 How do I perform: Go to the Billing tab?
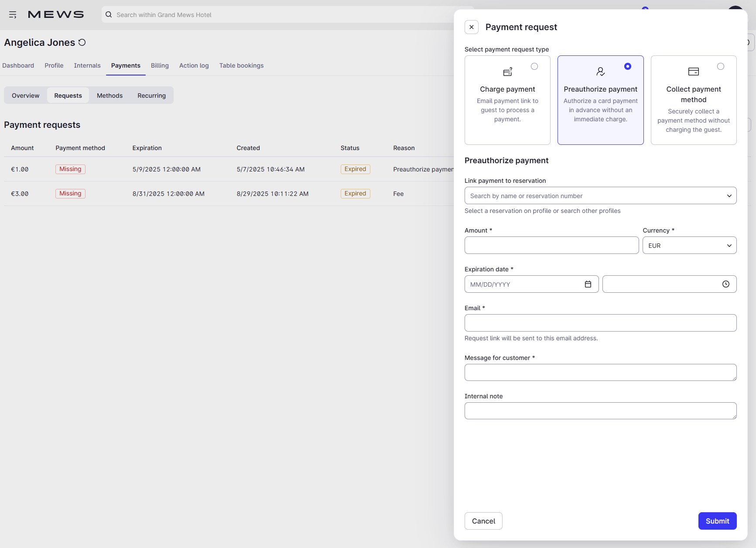tap(160, 65)
